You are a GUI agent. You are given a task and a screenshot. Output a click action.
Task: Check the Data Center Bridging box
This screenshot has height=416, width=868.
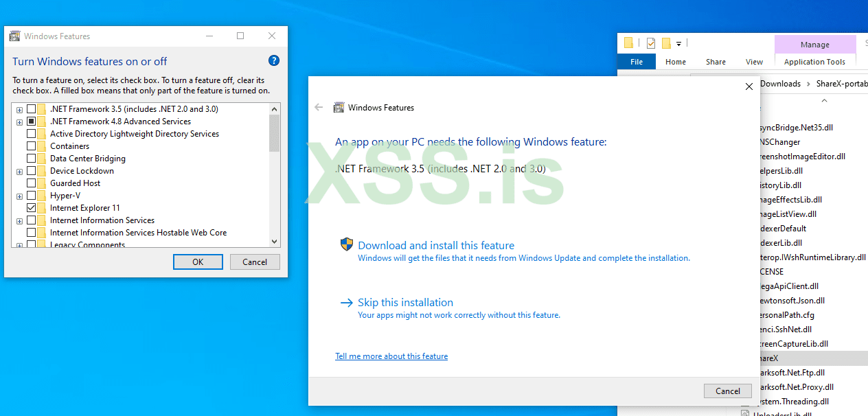point(31,159)
